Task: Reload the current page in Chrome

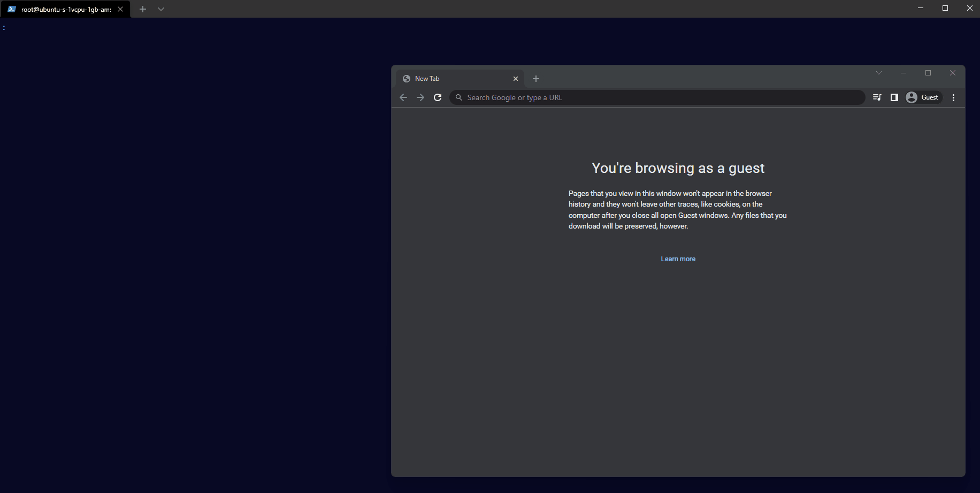Action: coord(438,97)
